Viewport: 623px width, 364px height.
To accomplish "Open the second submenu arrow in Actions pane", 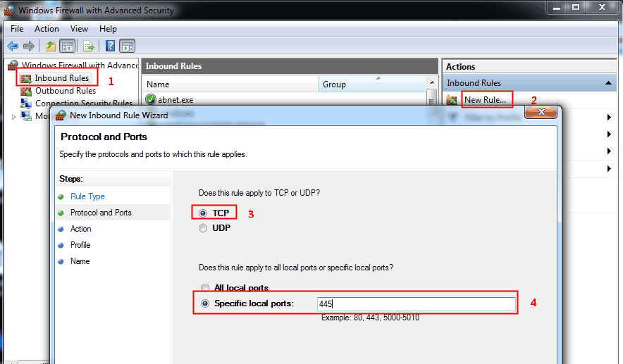I will [609, 134].
